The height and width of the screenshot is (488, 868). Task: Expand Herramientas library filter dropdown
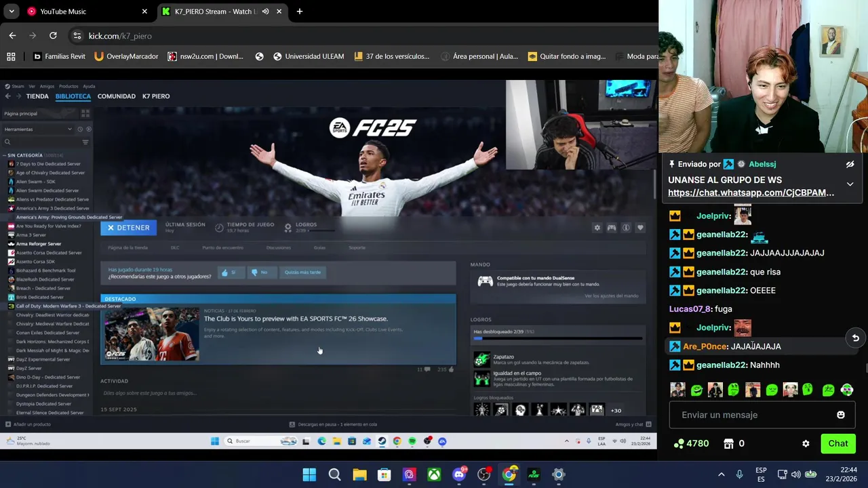(37, 129)
